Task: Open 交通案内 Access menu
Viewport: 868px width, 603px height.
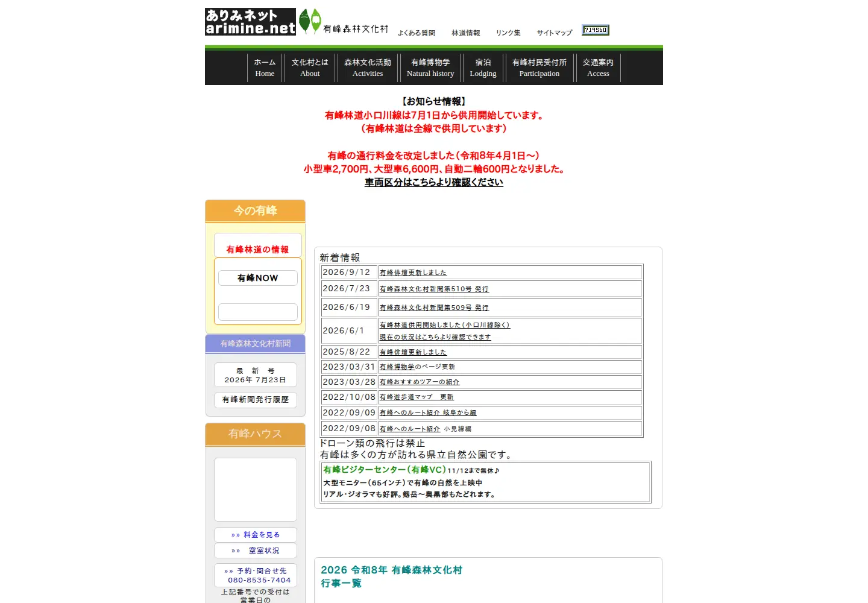Action: 598,68
